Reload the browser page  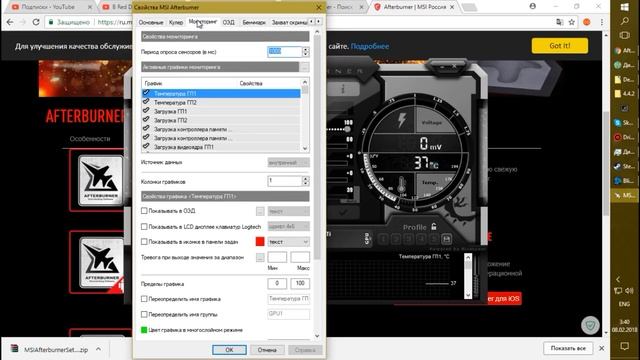(x=36, y=22)
